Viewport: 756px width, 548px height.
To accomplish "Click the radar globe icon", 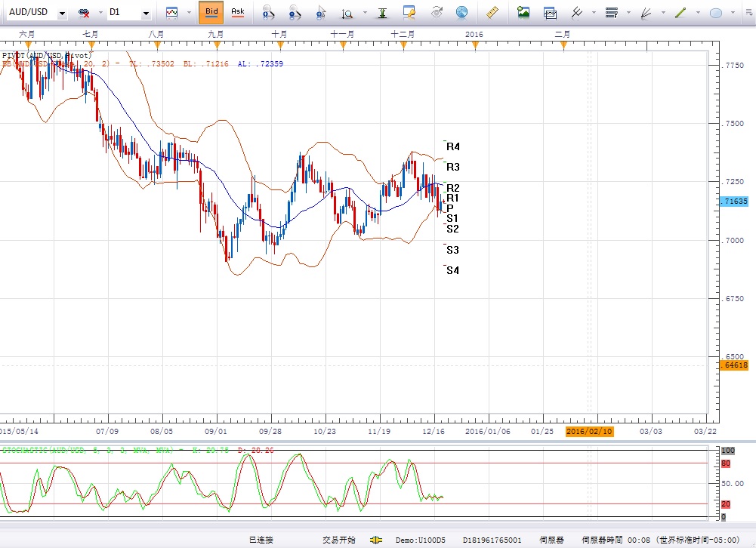I will tap(461, 12).
